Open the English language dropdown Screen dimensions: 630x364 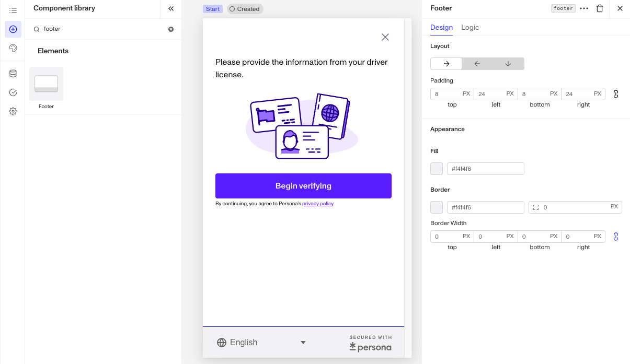pyautogui.click(x=261, y=343)
